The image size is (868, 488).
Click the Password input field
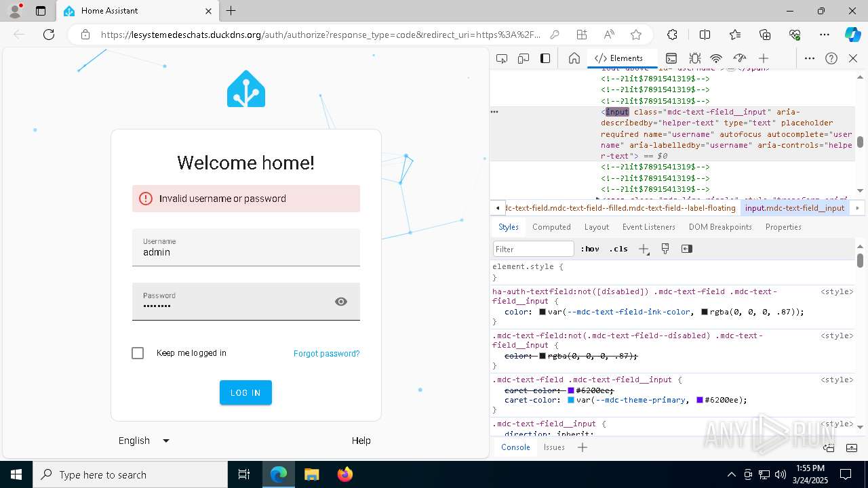tap(246, 302)
